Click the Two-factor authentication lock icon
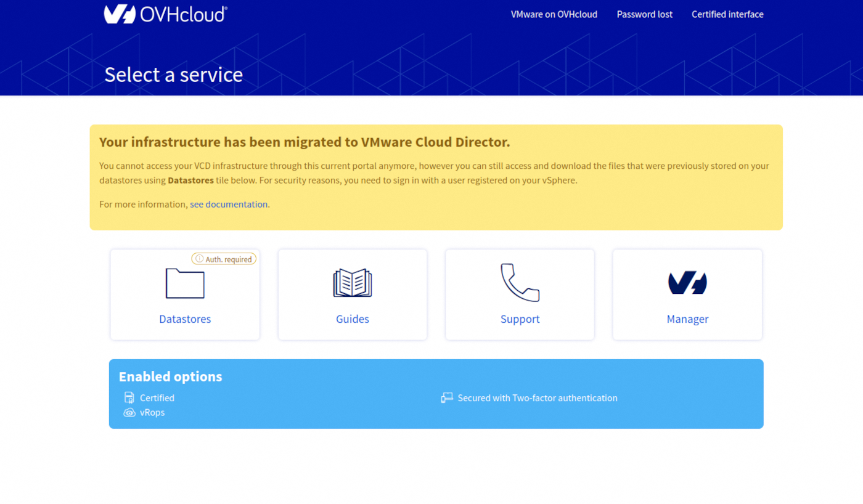The height and width of the screenshot is (504, 863). [446, 397]
